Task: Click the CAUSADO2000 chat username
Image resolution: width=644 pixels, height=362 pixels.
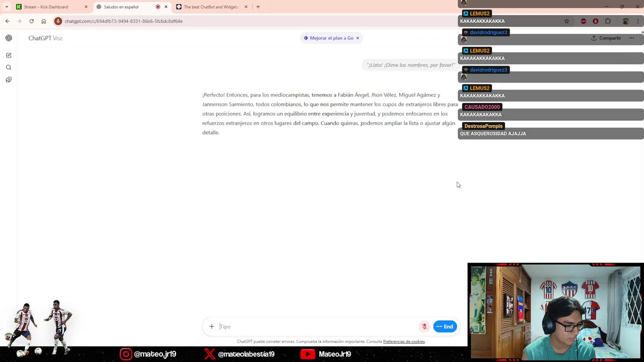Action: [482, 107]
